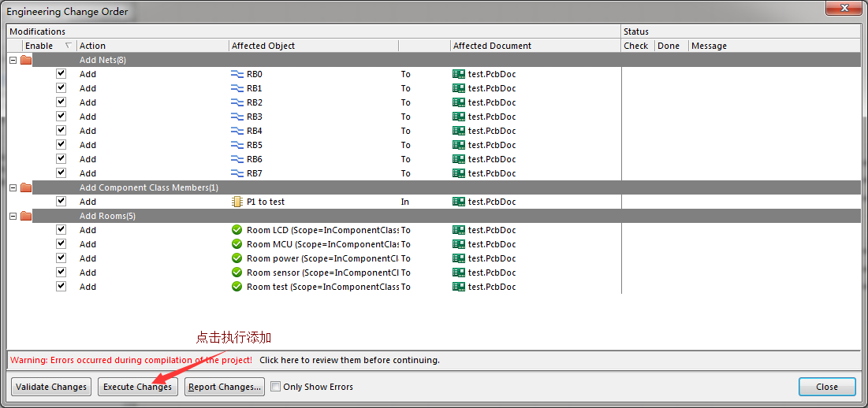
Task: Click here to review compilation errors
Action: tap(349, 361)
